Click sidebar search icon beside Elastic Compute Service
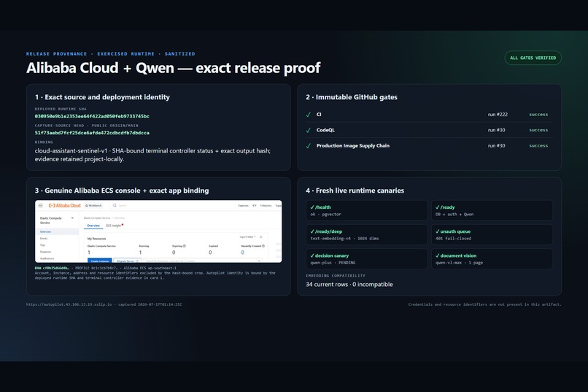 tap(72, 218)
